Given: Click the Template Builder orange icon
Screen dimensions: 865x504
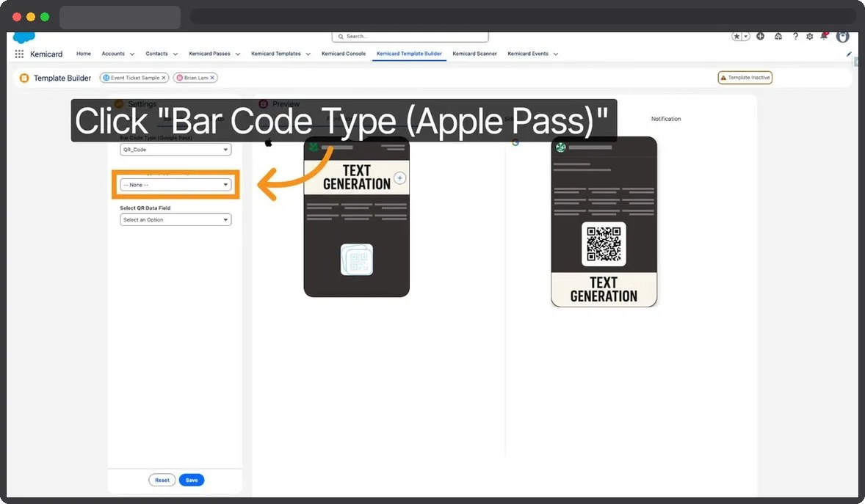Looking at the screenshot, I should point(23,78).
